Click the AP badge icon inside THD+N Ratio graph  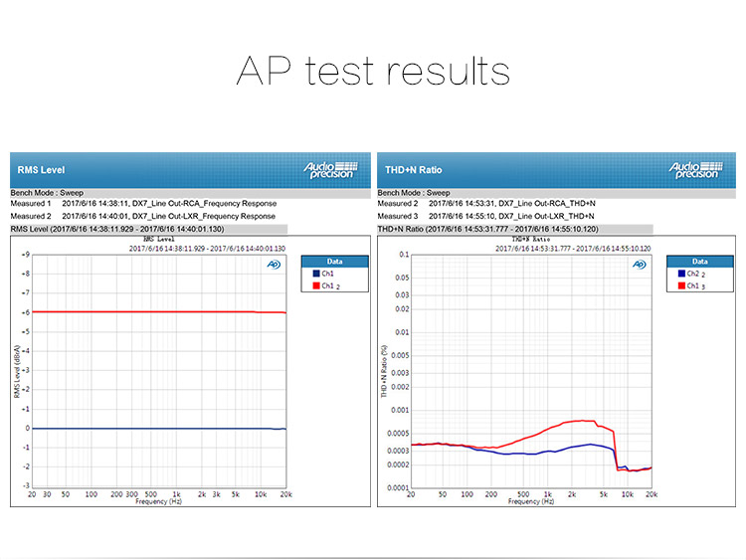pyautogui.click(x=640, y=265)
